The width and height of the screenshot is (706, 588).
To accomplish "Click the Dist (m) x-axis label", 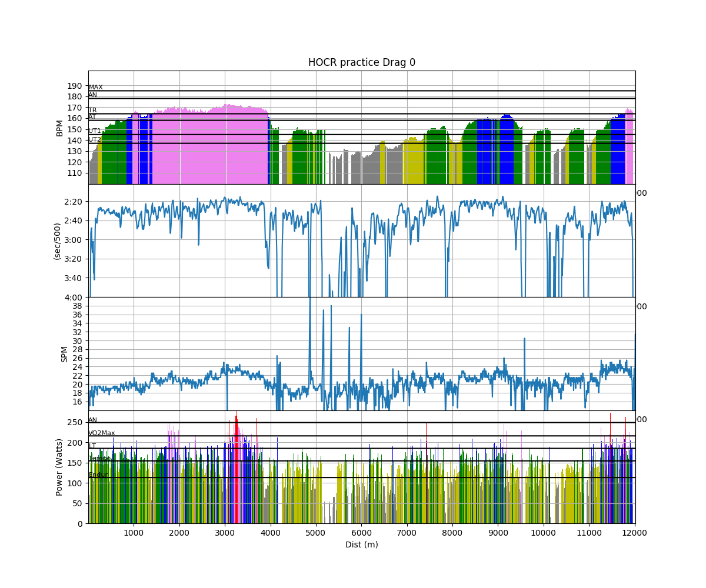I will pyautogui.click(x=361, y=544).
